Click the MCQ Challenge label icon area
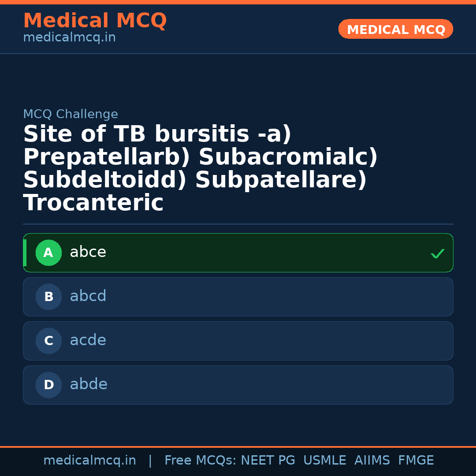This screenshot has width=476, height=476. (71, 114)
